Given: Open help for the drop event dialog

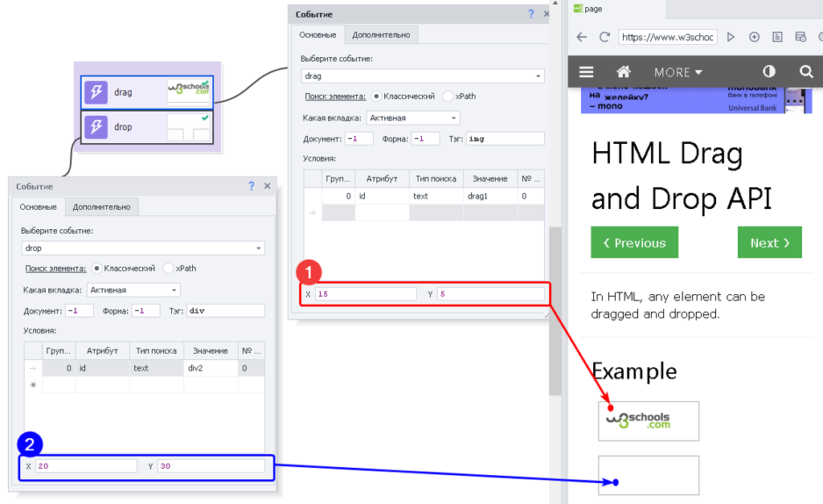Looking at the screenshot, I should tap(252, 186).
